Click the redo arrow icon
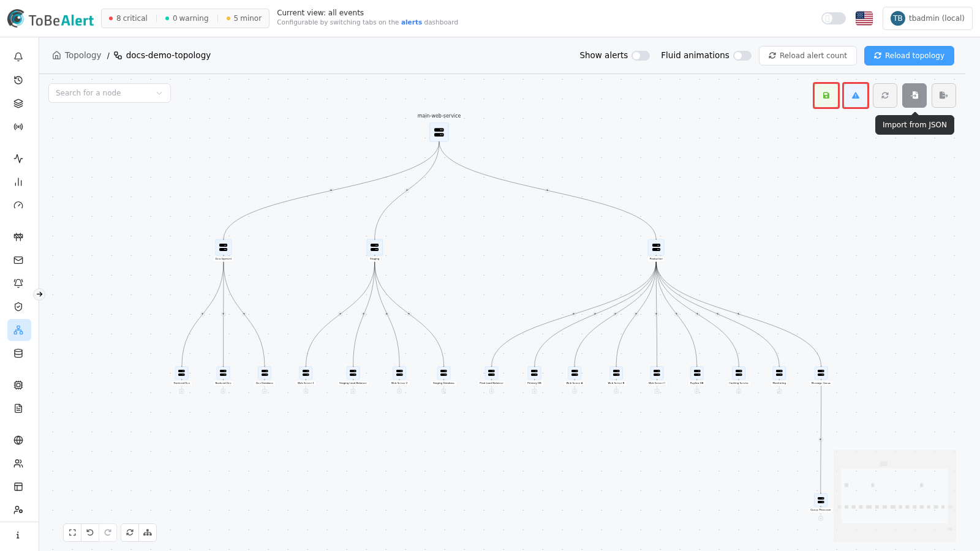 click(x=108, y=533)
